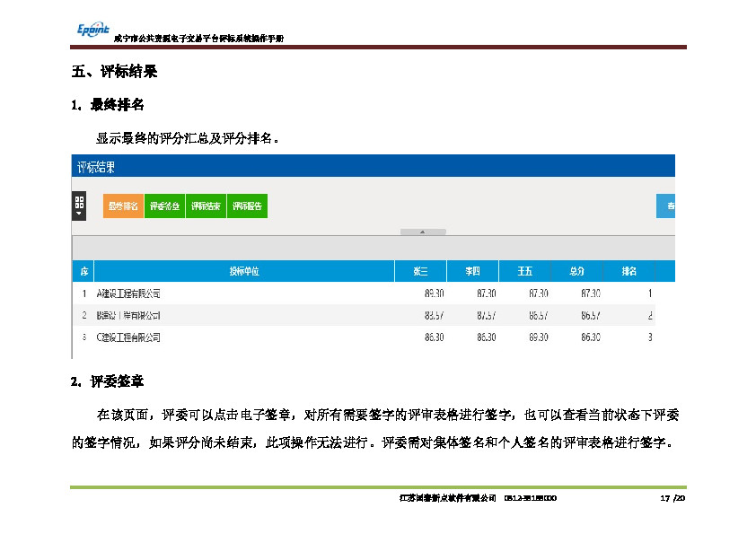Click the 张三 column header

(420, 271)
